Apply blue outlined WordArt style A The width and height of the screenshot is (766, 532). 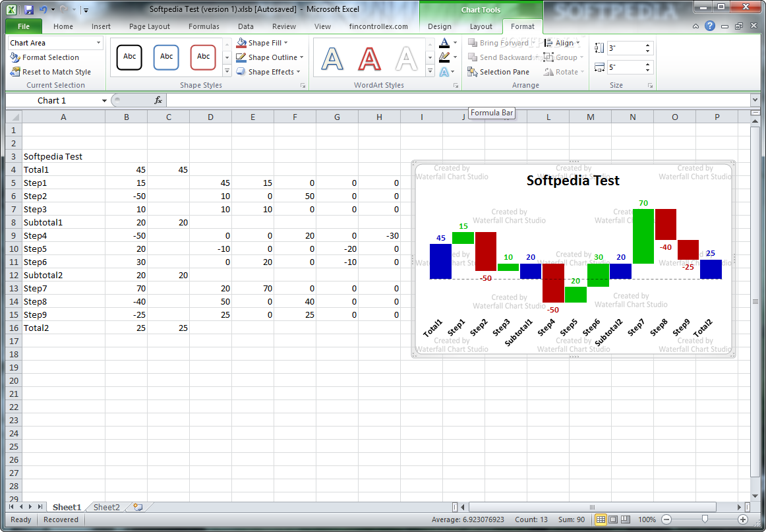332,59
